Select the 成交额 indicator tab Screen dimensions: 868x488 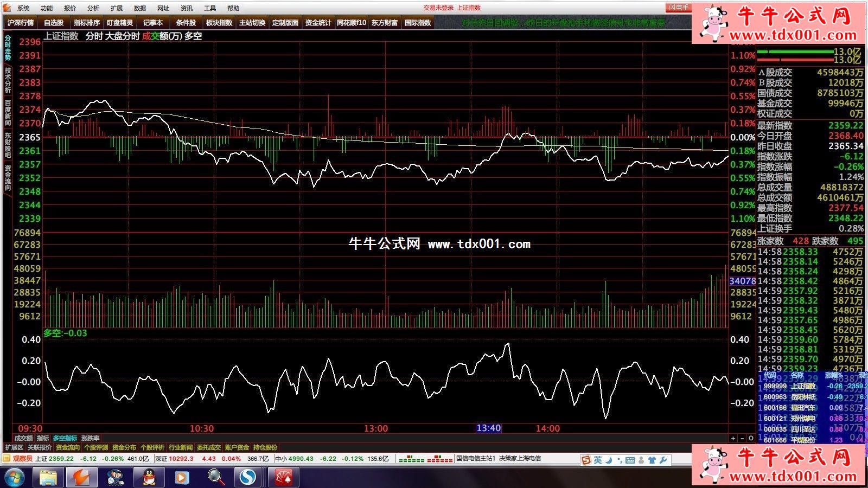23,438
